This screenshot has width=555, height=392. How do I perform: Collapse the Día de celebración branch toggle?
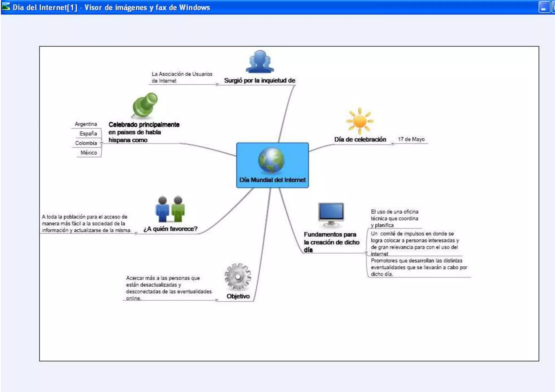[x=392, y=144]
